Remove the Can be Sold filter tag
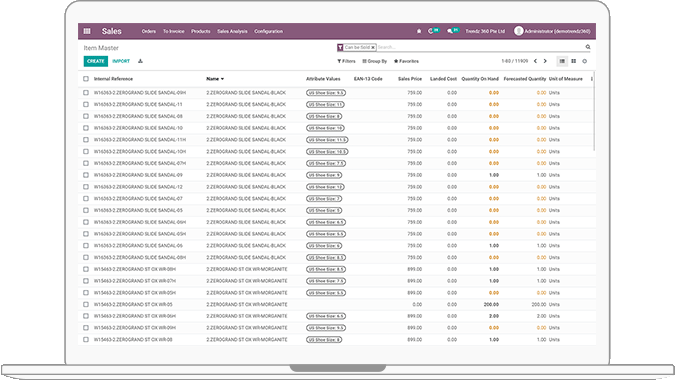The height and width of the screenshot is (380, 675). (x=373, y=47)
